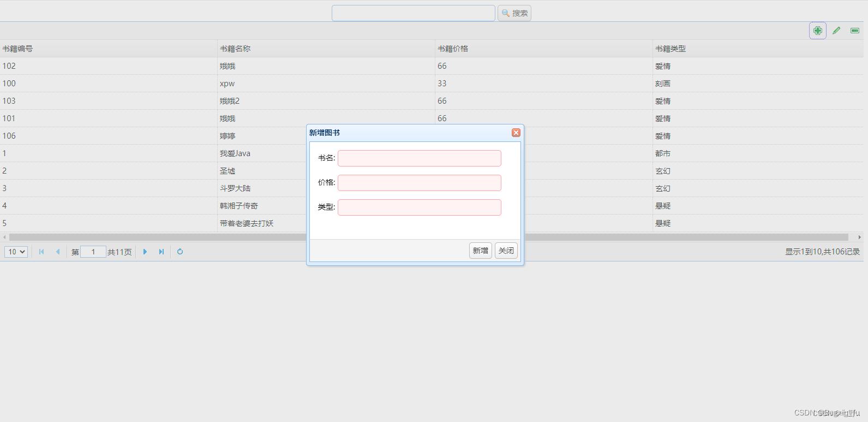This screenshot has height=422, width=868.
Task: Focus the search text box
Action: [414, 13]
